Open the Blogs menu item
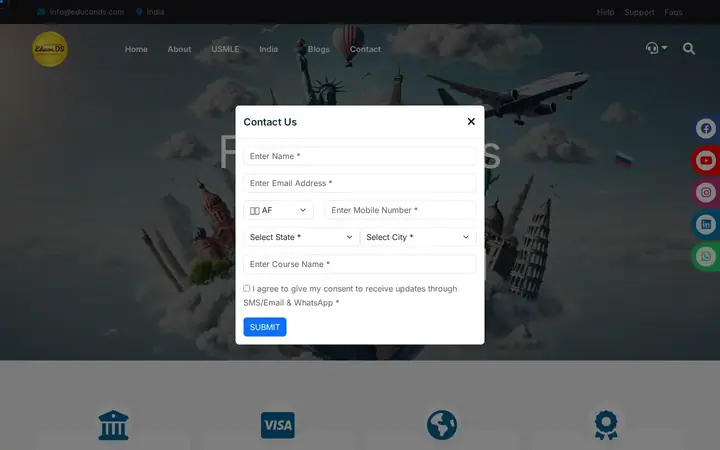 coord(319,49)
